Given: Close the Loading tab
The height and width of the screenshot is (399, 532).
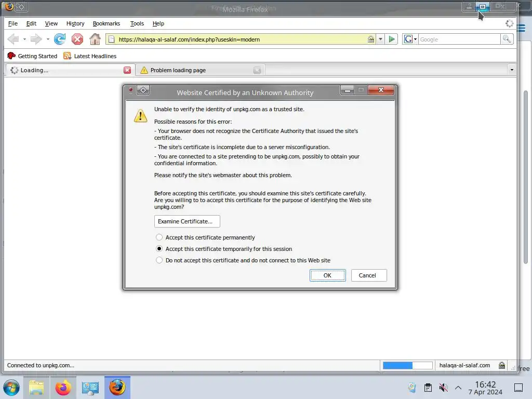Looking at the screenshot, I should (127, 70).
